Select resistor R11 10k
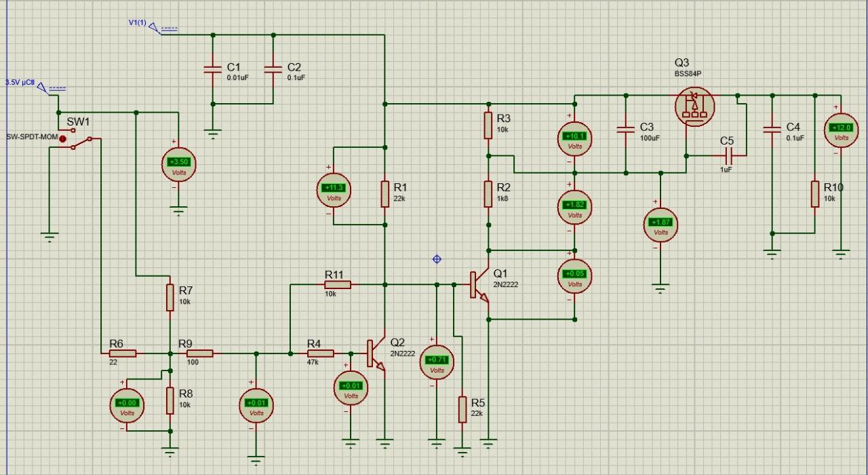868x475 pixels. pos(338,285)
